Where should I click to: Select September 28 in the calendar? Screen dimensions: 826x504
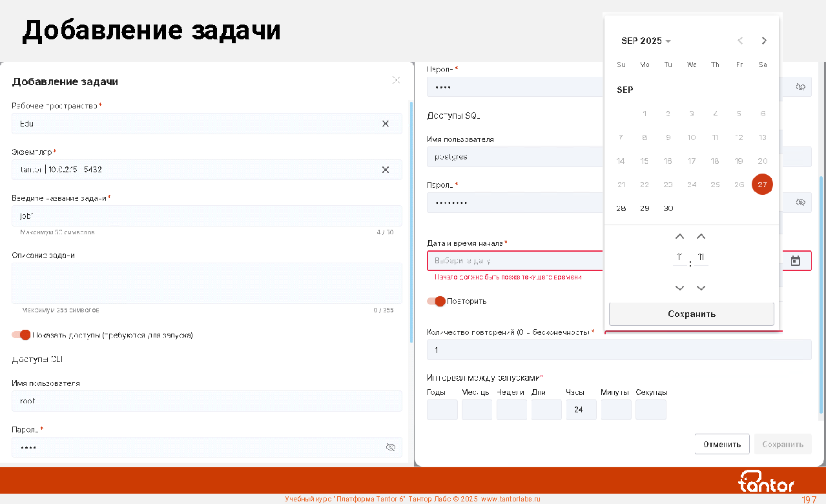(x=621, y=208)
